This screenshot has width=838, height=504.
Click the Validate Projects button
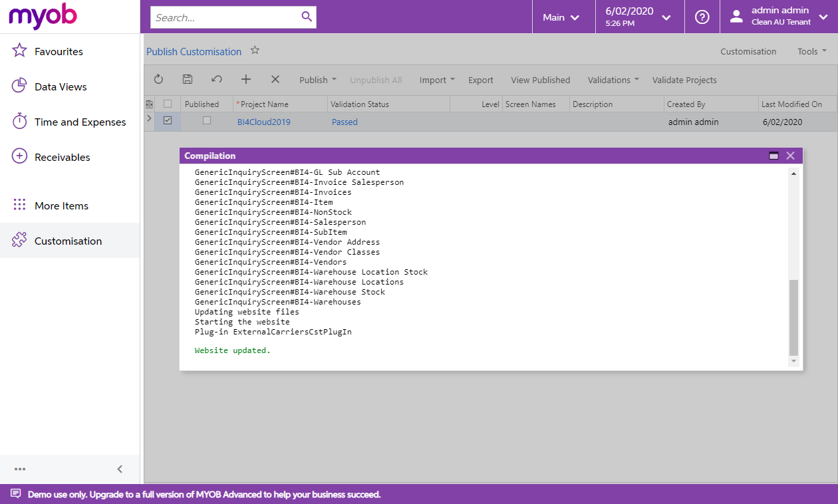coord(684,80)
